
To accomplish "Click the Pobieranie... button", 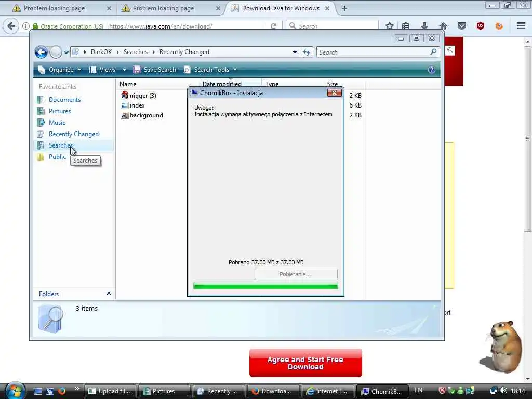I will tap(296, 274).
